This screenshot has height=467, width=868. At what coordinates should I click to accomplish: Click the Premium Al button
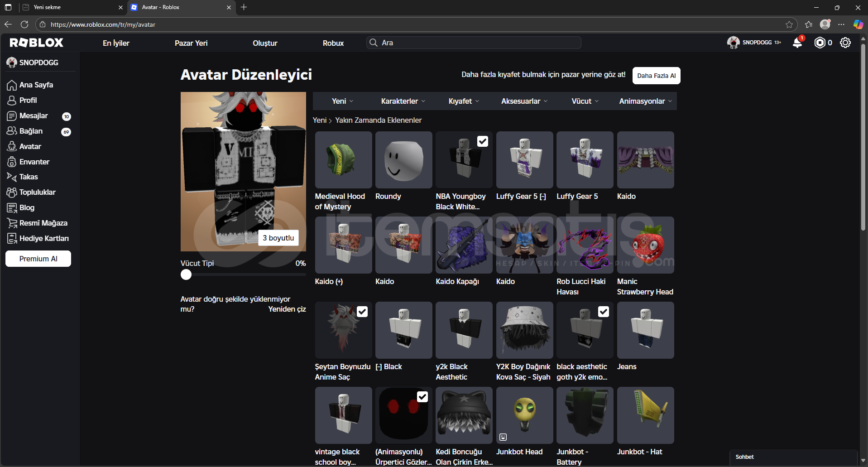click(x=38, y=259)
